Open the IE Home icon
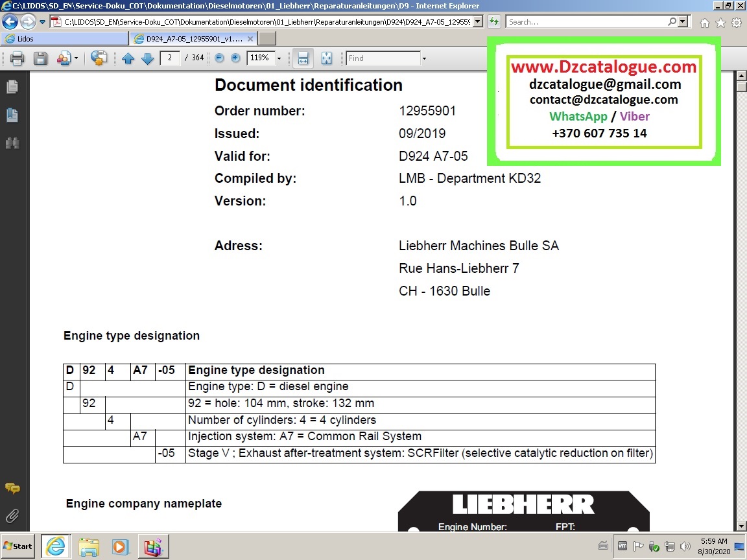 click(x=705, y=23)
